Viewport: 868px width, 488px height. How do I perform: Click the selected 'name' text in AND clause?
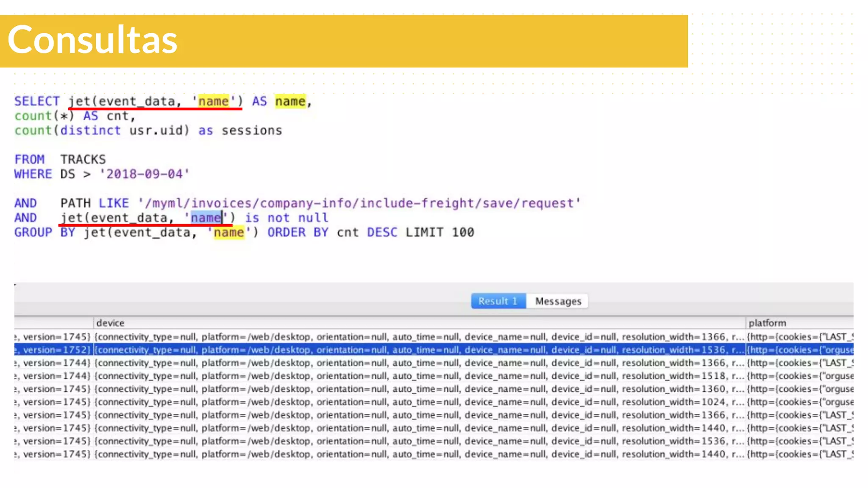pos(206,218)
